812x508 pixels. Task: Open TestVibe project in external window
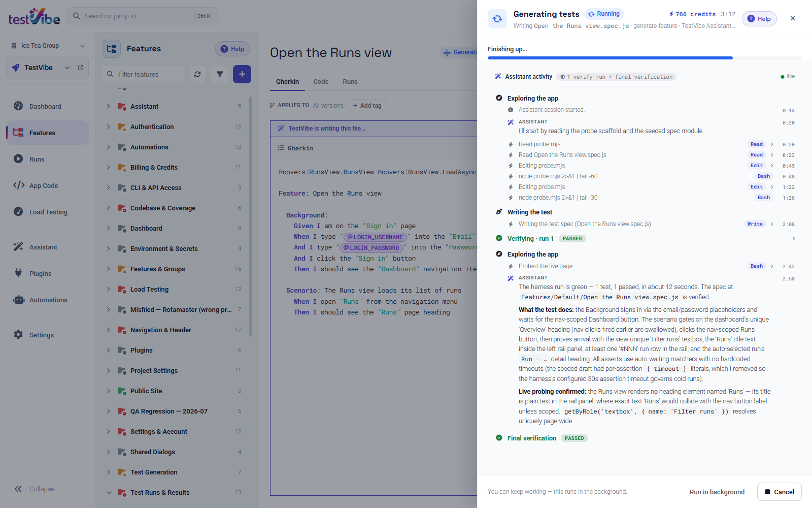tap(81, 68)
